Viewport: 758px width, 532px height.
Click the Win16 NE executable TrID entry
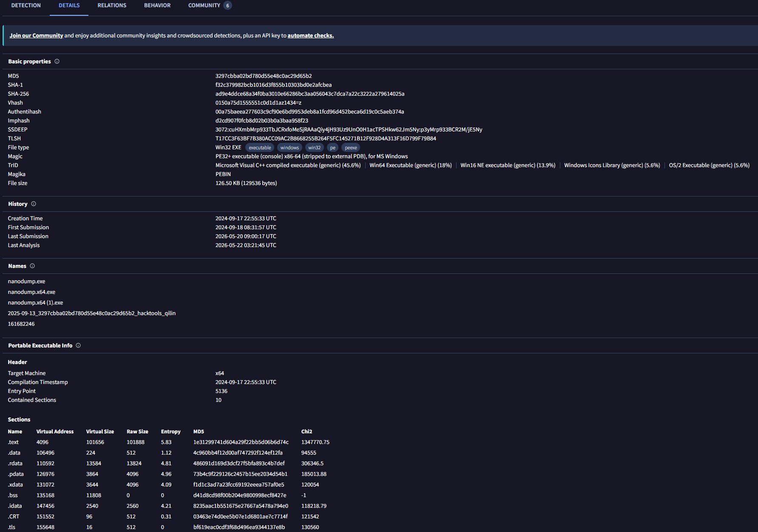(x=508, y=165)
